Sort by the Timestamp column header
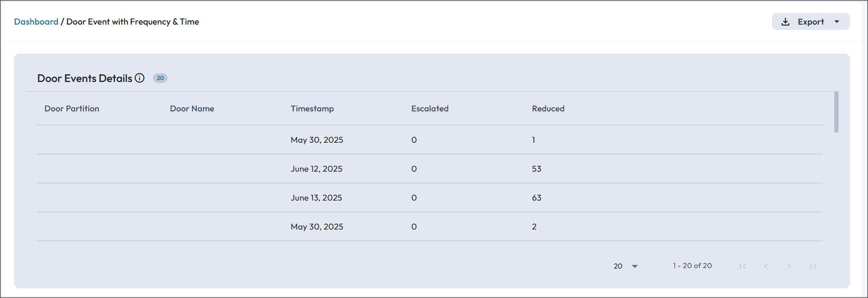 [312, 108]
